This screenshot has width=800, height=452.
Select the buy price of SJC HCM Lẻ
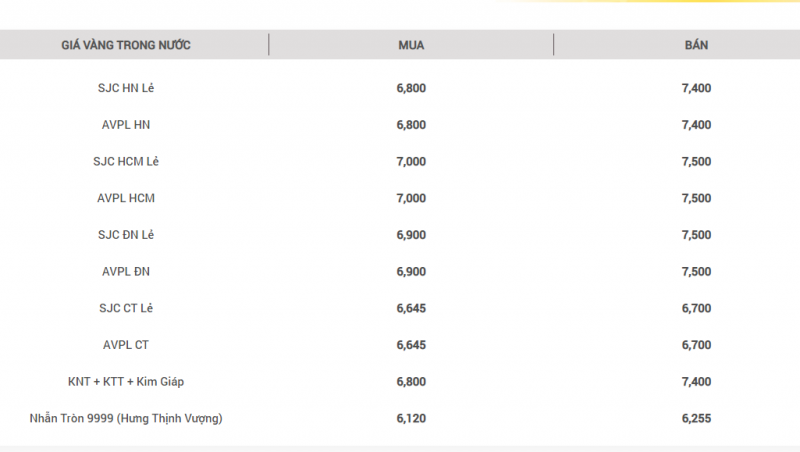(411, 161)
